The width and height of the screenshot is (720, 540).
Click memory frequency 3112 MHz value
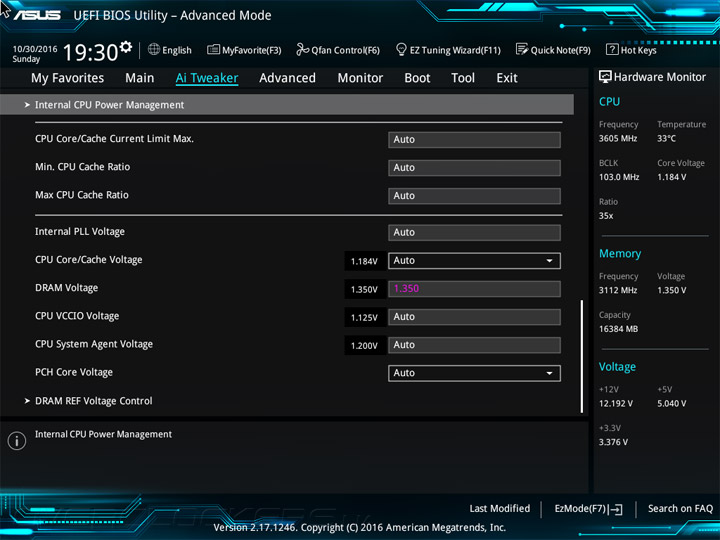point(618,290)
